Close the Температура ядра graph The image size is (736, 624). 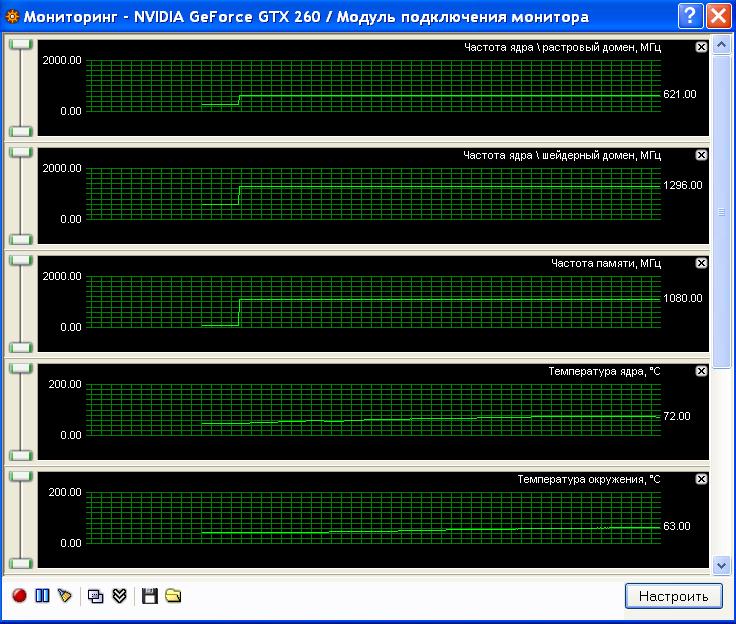pyautogui.click(x=701, y=371)
